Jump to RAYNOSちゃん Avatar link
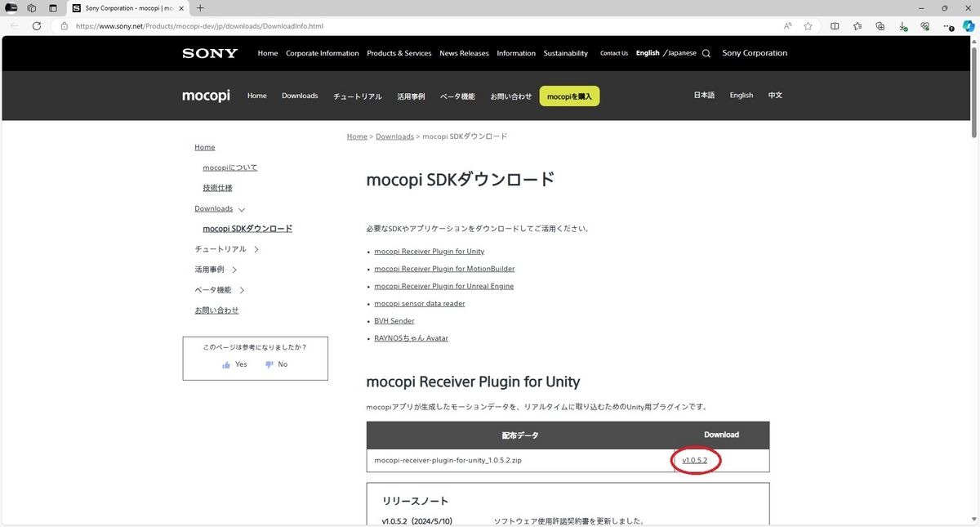Image resolution: width=980 pixels, height=527 pixels. tap(411, 338)
